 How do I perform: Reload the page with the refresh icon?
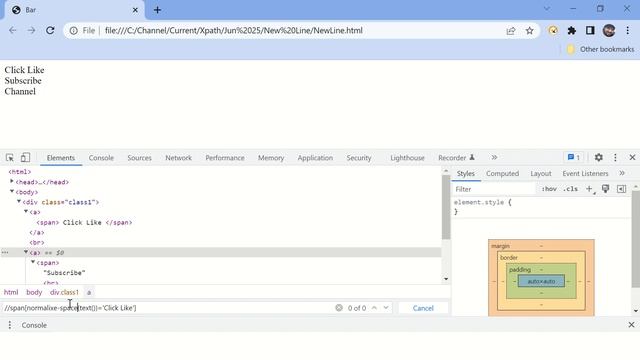50,31
